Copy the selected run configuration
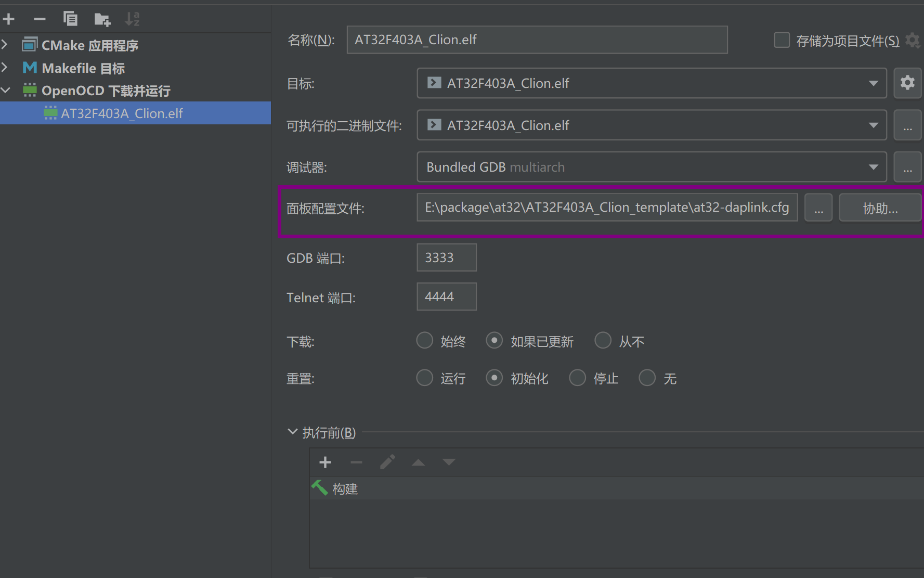Image resolution: width=924 pixels, height=578 pixels. tap(70, 19)
